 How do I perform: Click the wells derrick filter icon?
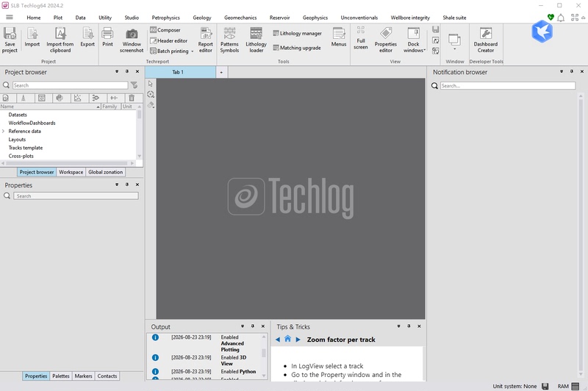click(x=24, y=98)
